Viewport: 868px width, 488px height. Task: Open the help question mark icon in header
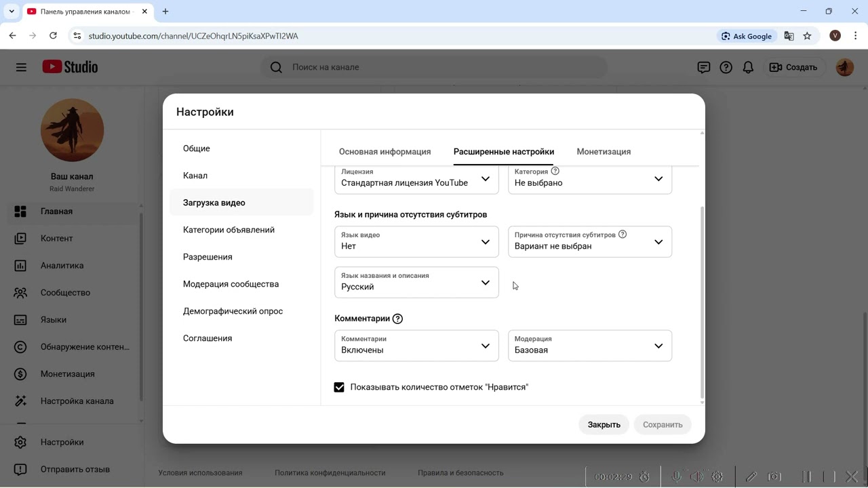(726, 67)
